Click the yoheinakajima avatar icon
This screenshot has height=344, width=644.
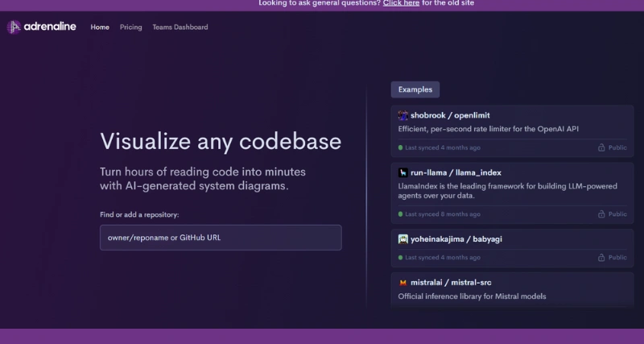(403, 239)
